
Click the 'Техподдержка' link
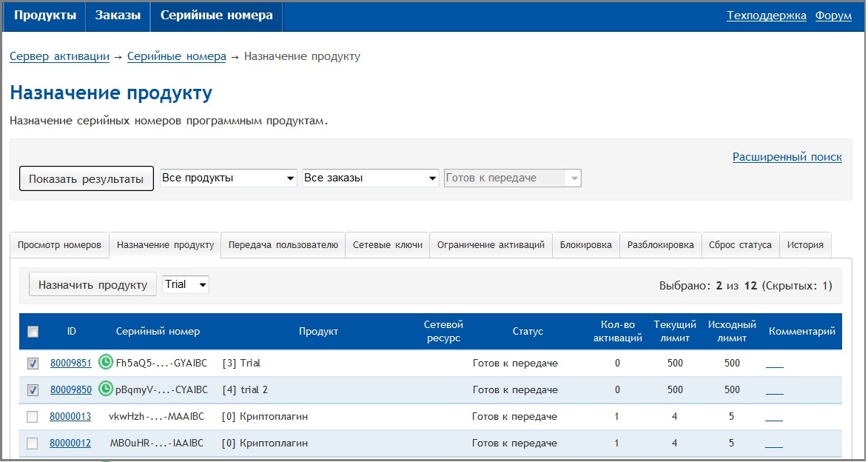766,16
